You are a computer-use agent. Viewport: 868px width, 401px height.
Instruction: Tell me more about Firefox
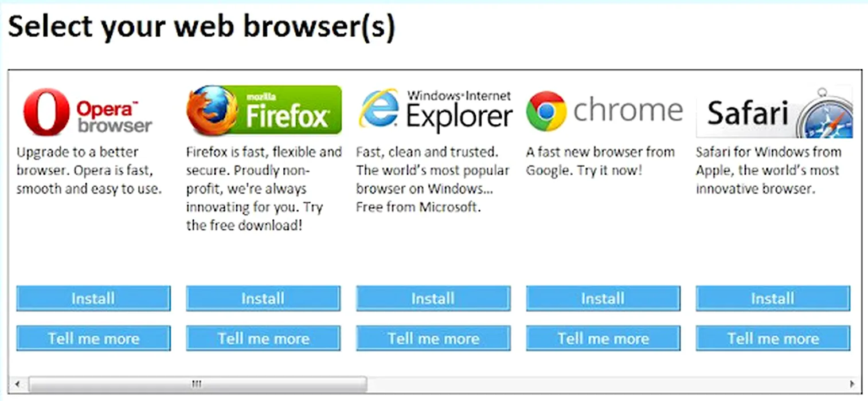point(263,339)
